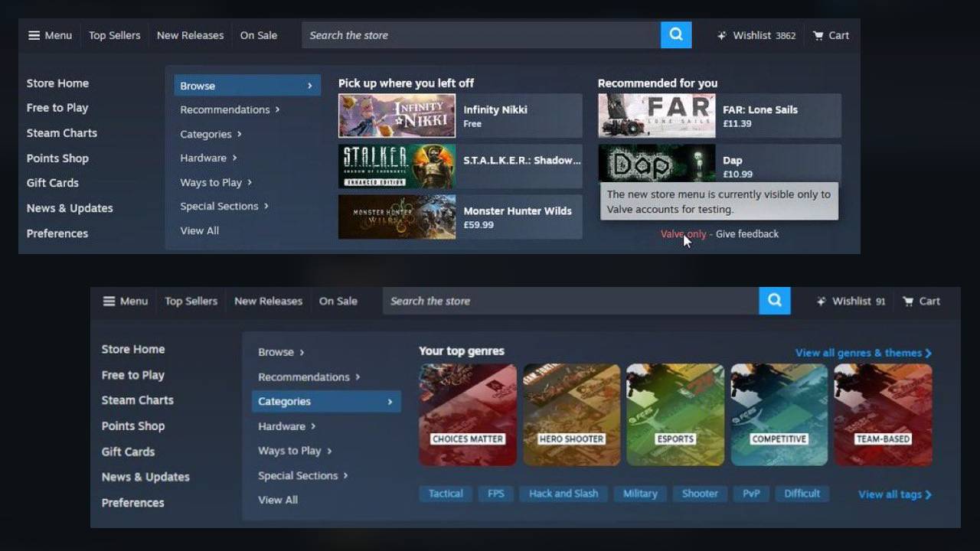This screenshot has width=980, height=551.
Task: Open Preferences in upper sidebar
Action: (x=57, y=233)
